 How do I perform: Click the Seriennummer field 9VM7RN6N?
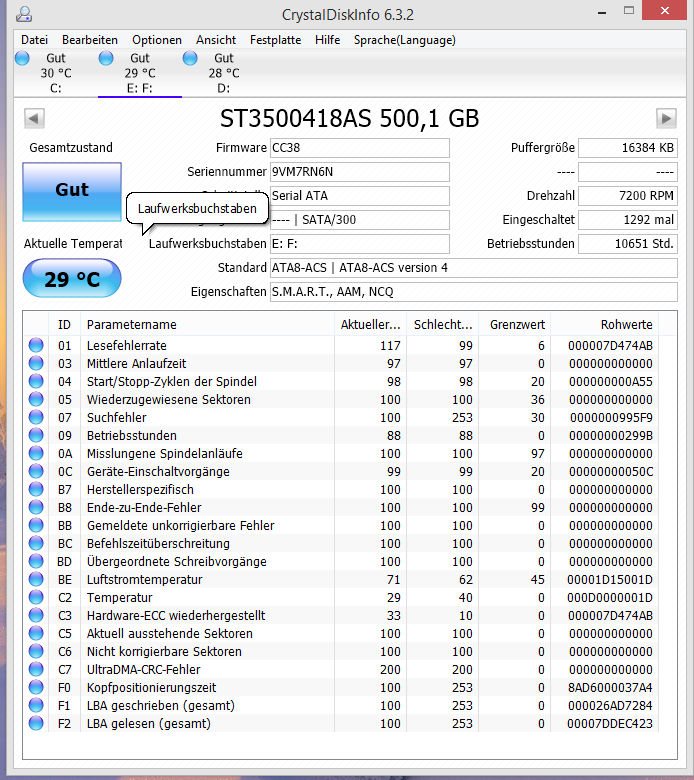(360, 172)
